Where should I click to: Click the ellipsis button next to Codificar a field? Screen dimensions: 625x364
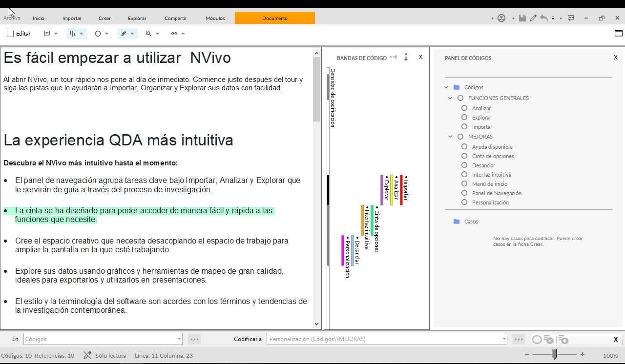[x=519, y=339]
